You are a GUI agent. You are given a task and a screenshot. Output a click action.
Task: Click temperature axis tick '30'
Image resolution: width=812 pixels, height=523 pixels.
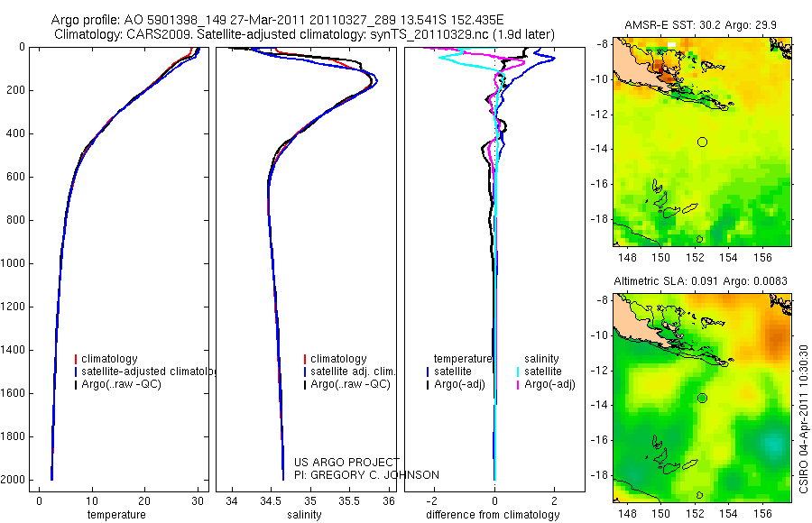point(198,501)
